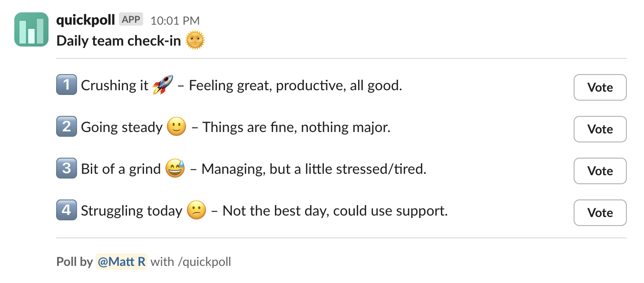Screen dimensions: 644x283
Task: Click the number 4 keycap emoji
Action: click(67, 210)
